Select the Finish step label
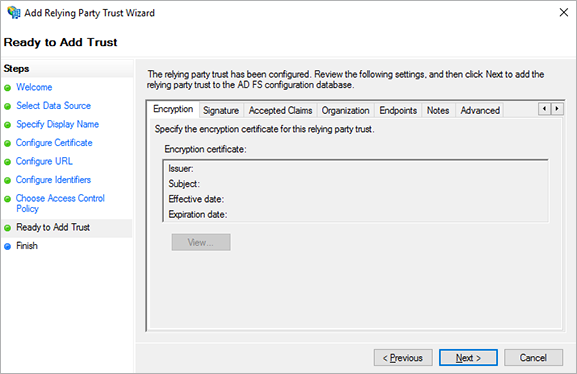The image size is (577, 374). pyautogui.click(x=27, y=246)
